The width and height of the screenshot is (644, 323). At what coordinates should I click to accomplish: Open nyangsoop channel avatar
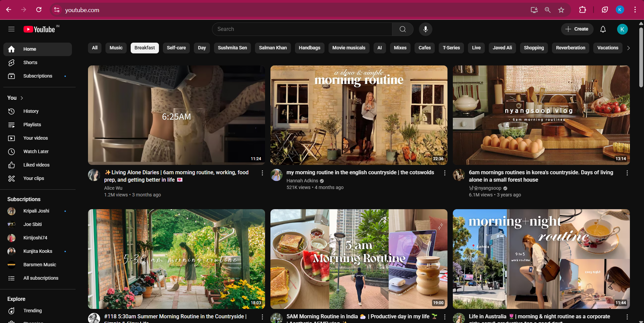(x=459, y=175)
